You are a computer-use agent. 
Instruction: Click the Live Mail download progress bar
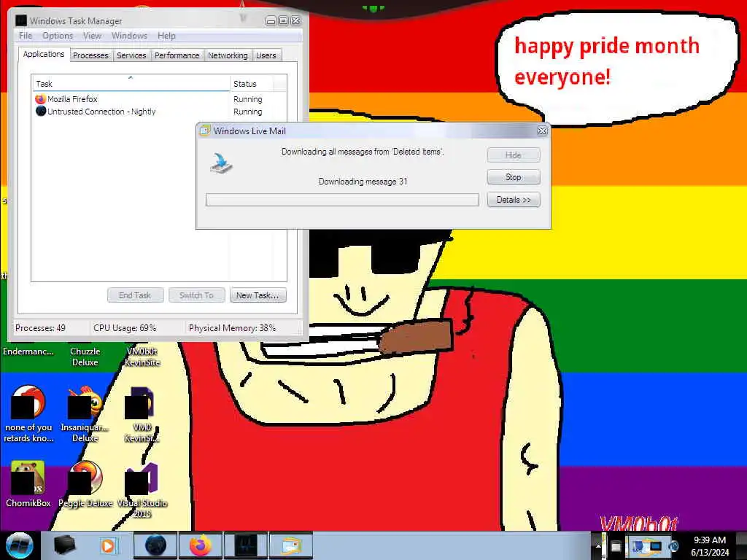click(342, 200)
